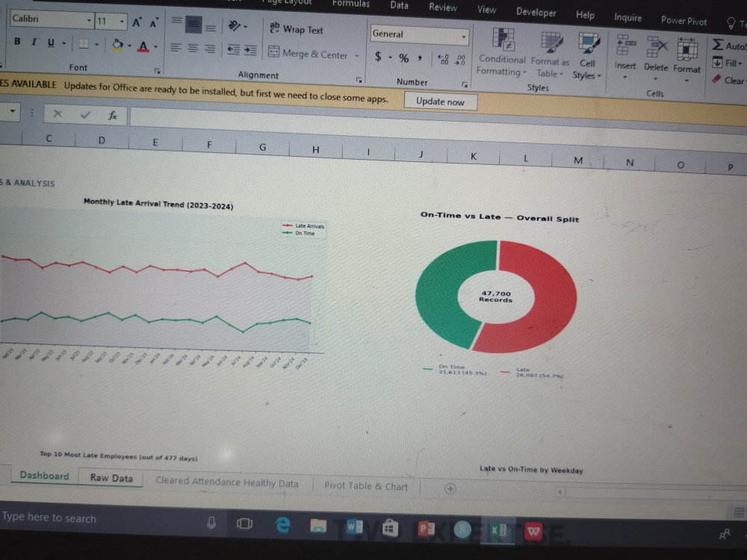Viewport: 747px width, 560px height.
Task: Apply Accounting dollar format
Action: click(378, 57)
